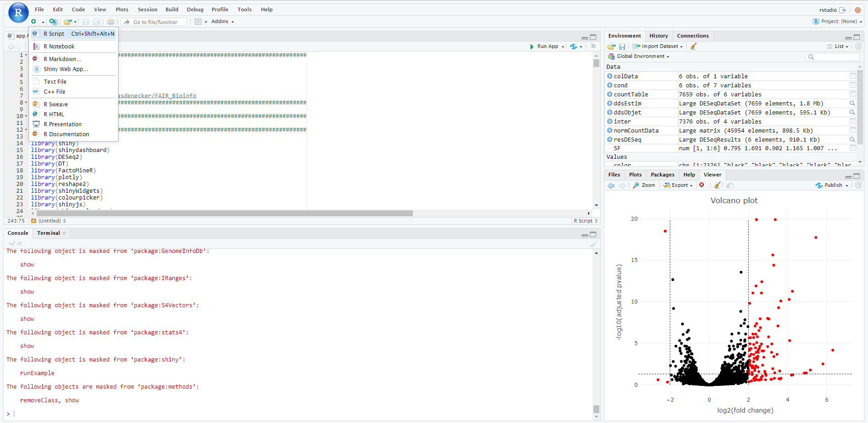The image size is (868, 423).
Task: Switch to the Connections tab
Action: (x=693, y=36)
